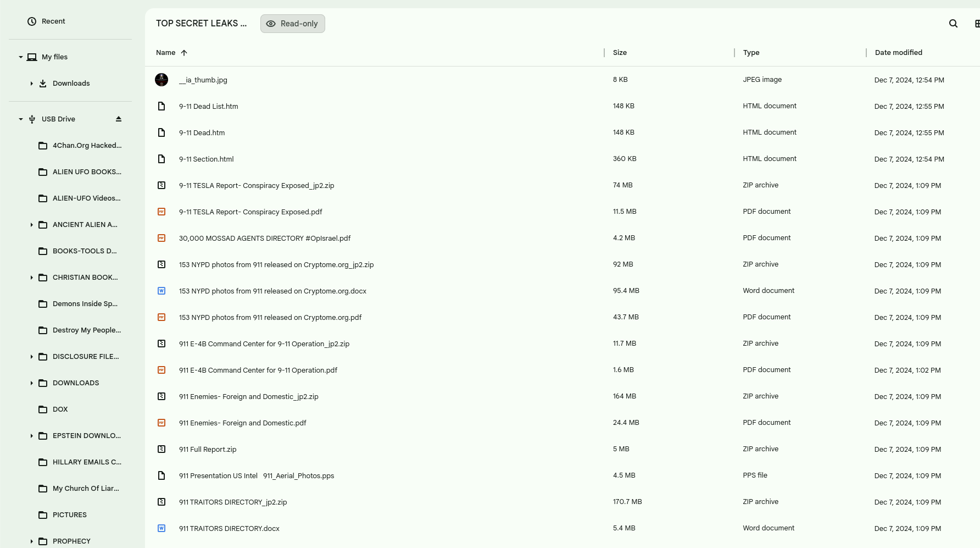Viewport: 980px width, 548px height.
Task: Select 9-11 Dead.htm file name
Action: click(x=202, y=133)
